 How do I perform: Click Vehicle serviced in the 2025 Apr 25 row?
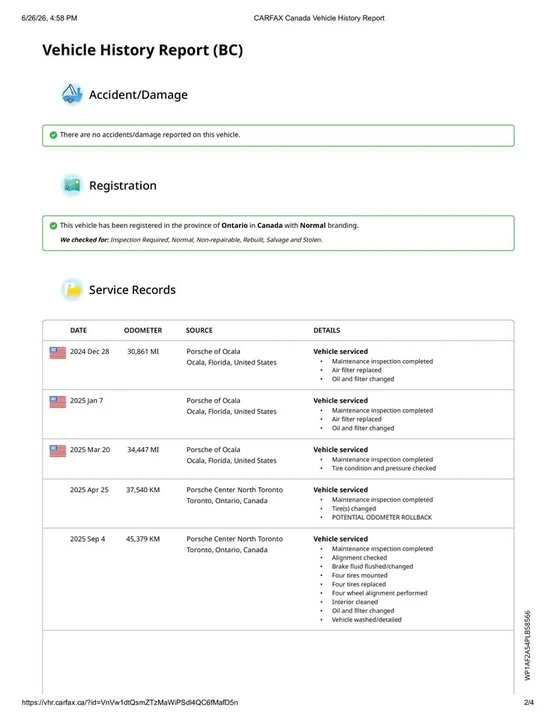[x=341, y=489]
